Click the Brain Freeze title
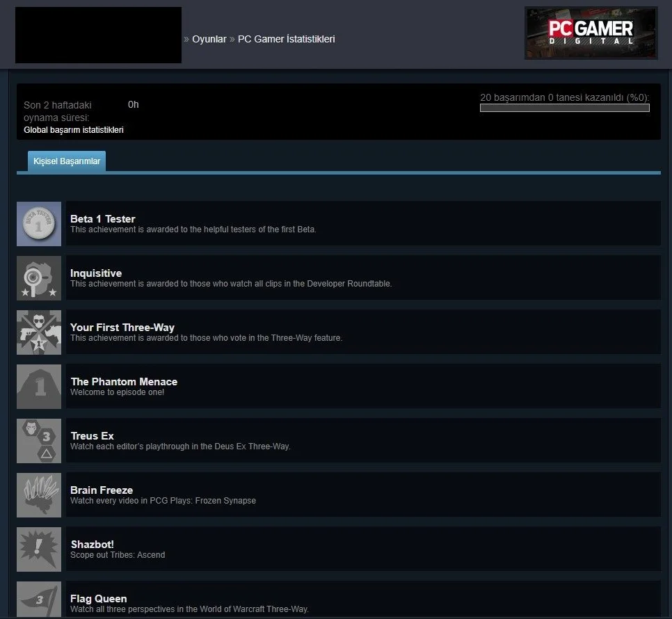 (102, 490)
